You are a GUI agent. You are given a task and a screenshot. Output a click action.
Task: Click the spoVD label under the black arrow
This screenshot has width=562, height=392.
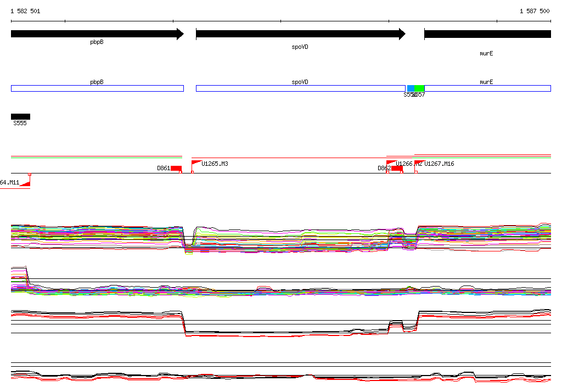pos(300,47)
